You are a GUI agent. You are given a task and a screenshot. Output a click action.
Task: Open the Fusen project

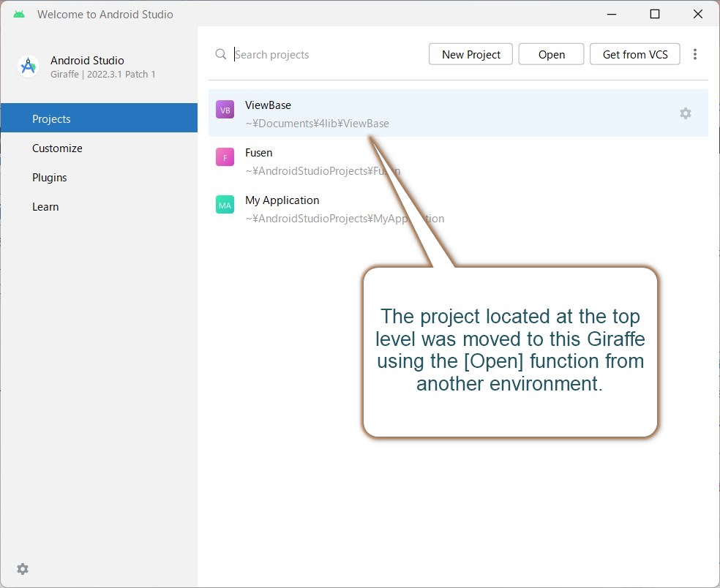(x=458, y=161)
